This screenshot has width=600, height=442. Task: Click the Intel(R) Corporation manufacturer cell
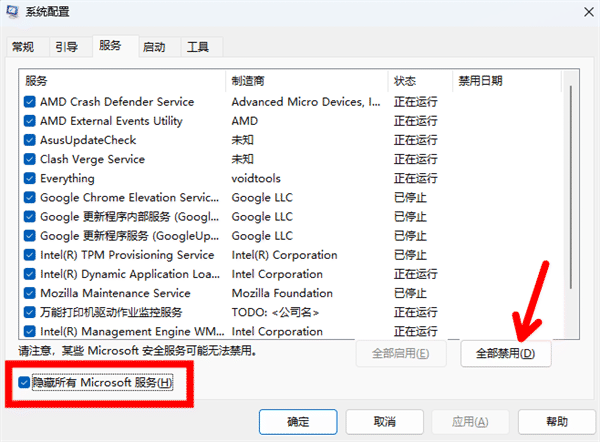[x=284, y=255]
